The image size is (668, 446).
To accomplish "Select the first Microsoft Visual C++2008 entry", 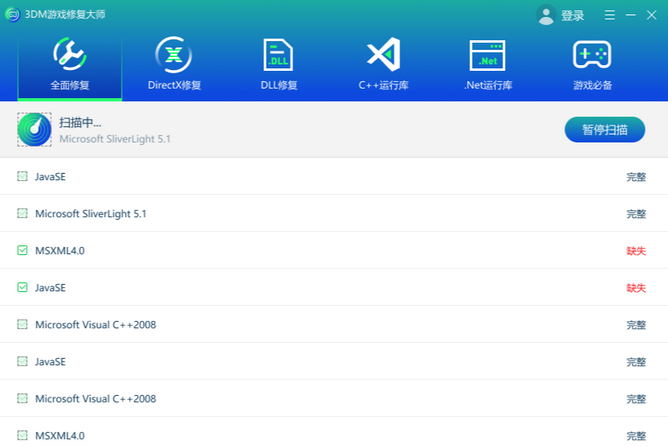I will pos(95,325).
